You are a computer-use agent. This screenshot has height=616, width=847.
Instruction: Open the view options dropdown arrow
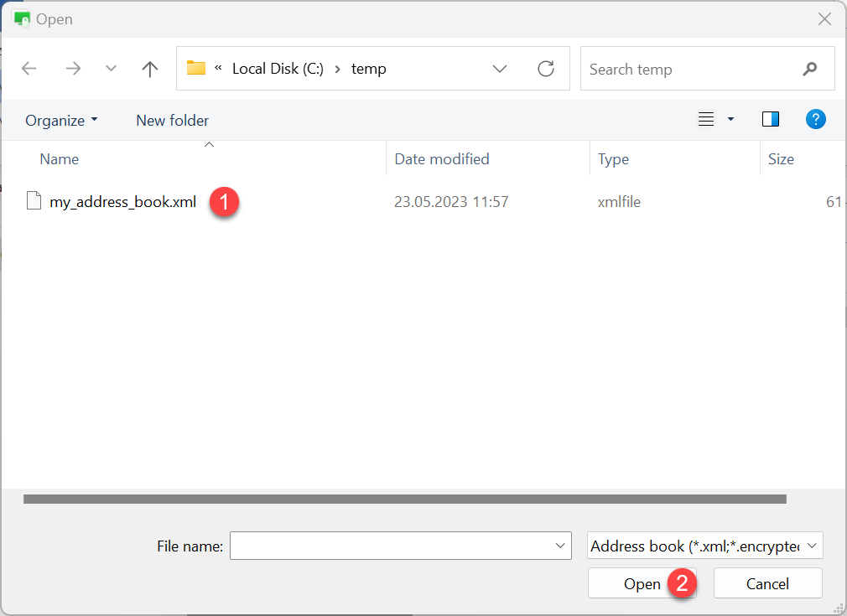730,120
